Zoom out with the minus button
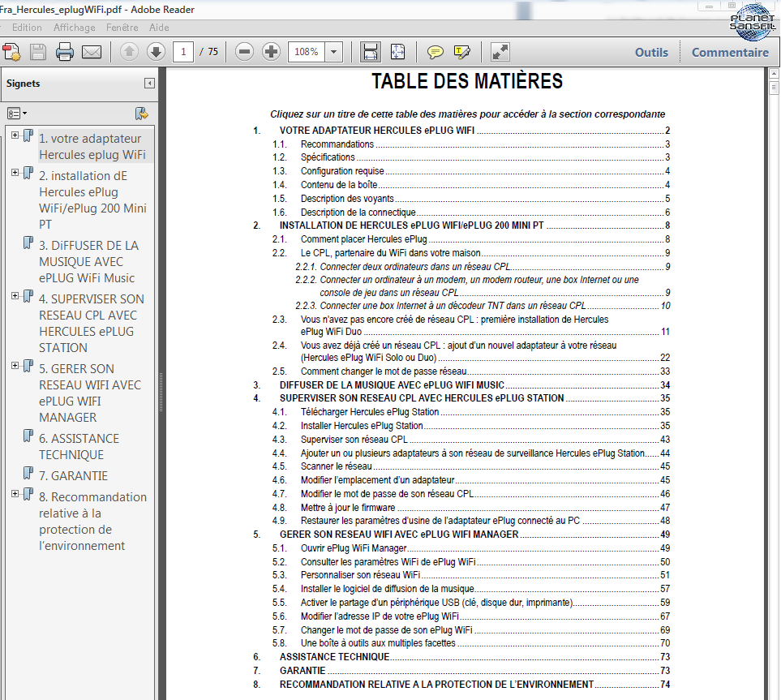The width and height of the screenshot is (781, 700). point(244,52)
